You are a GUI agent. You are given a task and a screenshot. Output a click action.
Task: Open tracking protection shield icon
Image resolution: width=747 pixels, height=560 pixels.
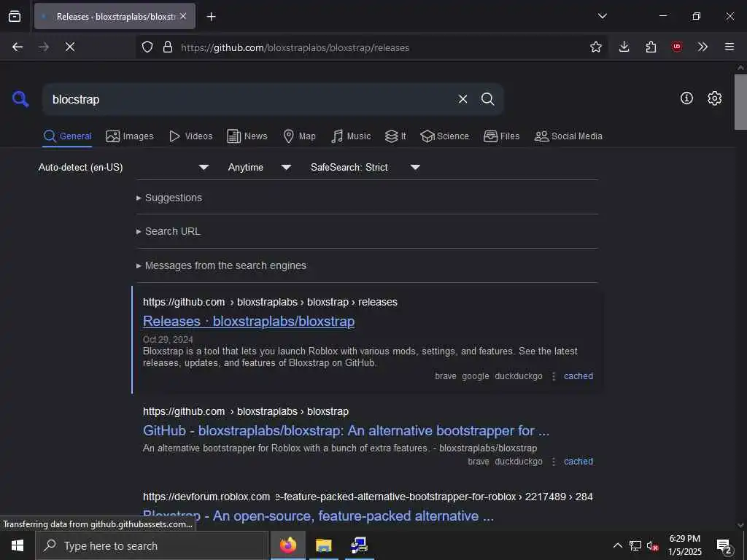pyautogui.click(x=147, y=47)
